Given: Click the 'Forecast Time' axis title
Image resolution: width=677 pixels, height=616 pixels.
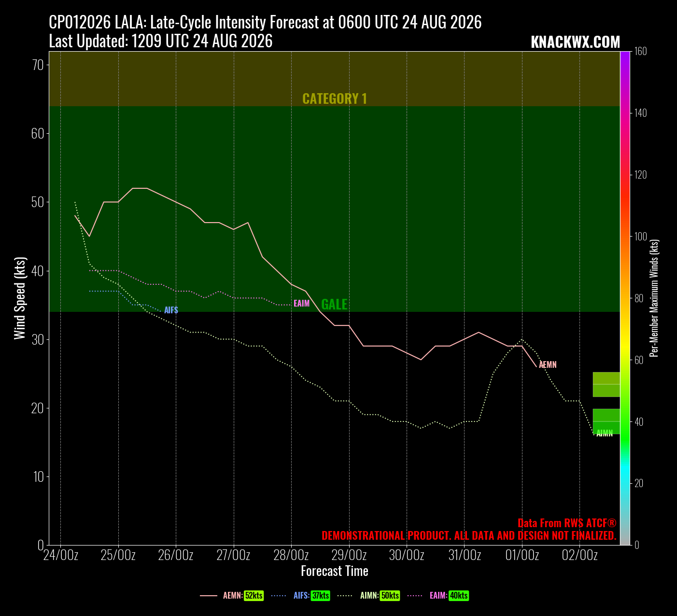Looking at the screenshot, I should 335,571.
